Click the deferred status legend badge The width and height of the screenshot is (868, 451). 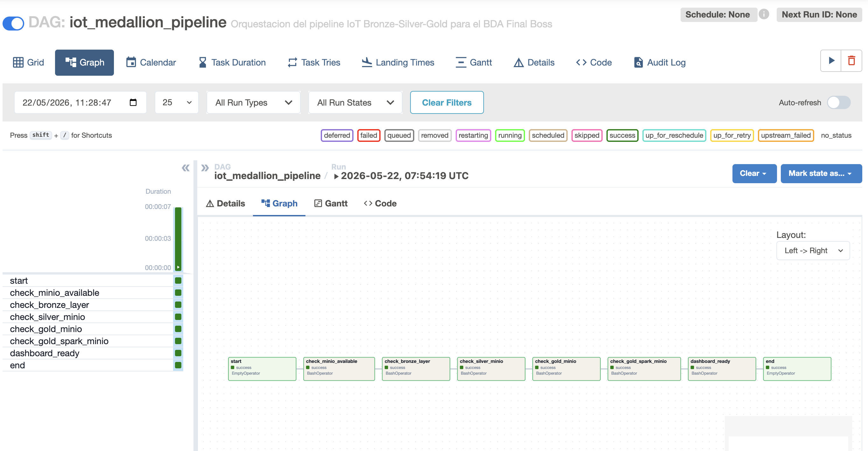coord(337,135)
